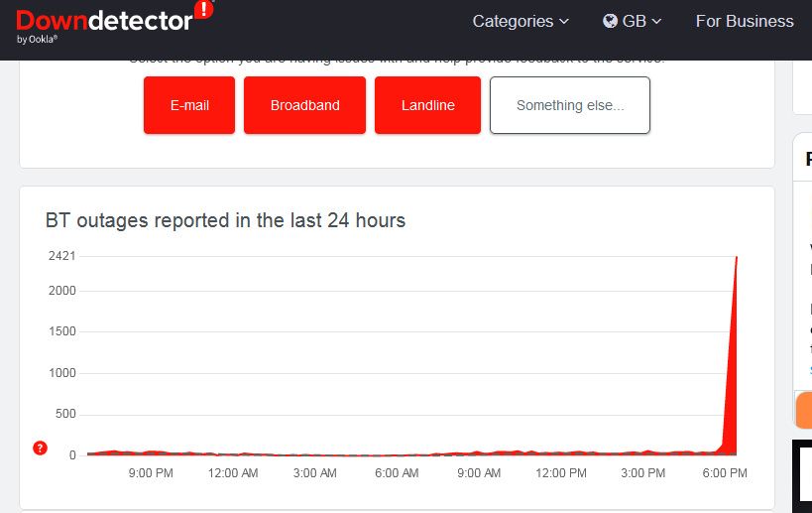Click the Downdetector logo
The width and height of the screenshot is (812, 513).
click(104, 21)
